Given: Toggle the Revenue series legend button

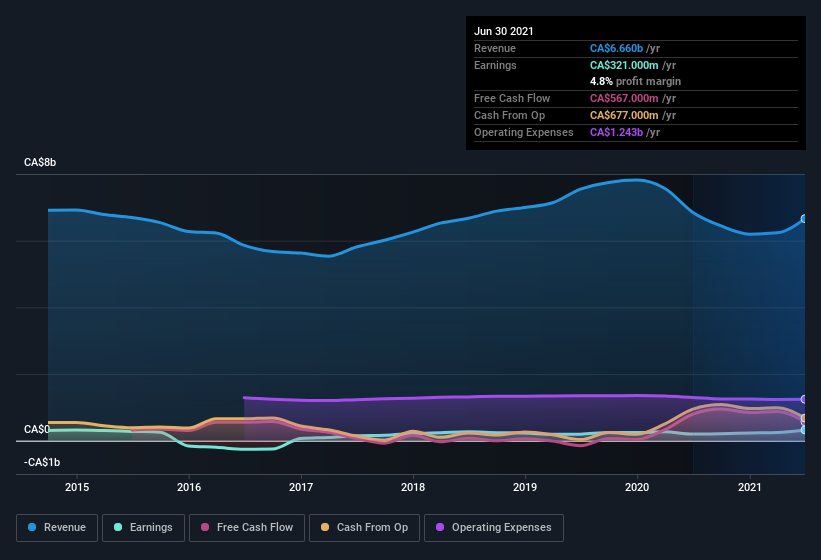Looking at the screenshot, I should pos(57,528).
